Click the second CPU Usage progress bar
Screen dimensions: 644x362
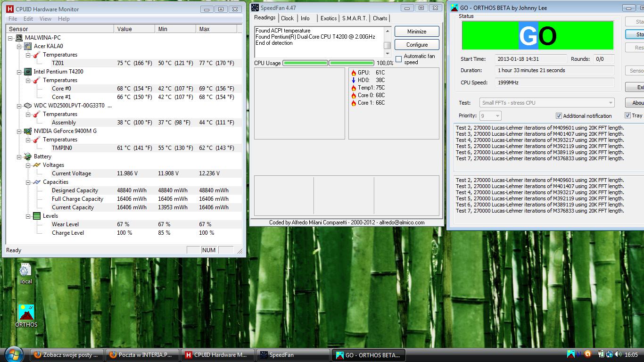pyautogui.click(x=351, y=63)
